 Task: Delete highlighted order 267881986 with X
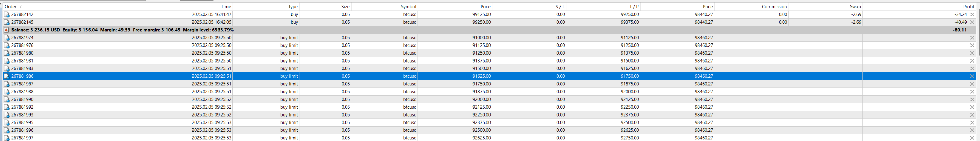click(972, 76)
